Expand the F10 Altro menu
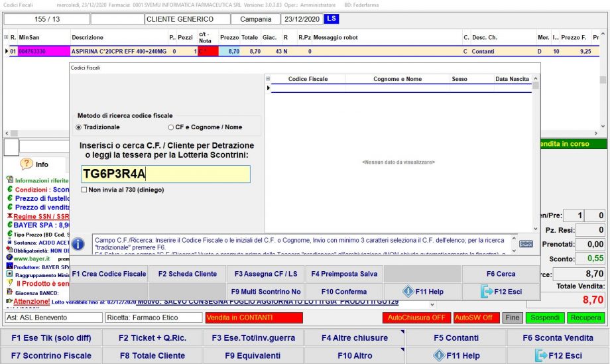 click(354, 355)
